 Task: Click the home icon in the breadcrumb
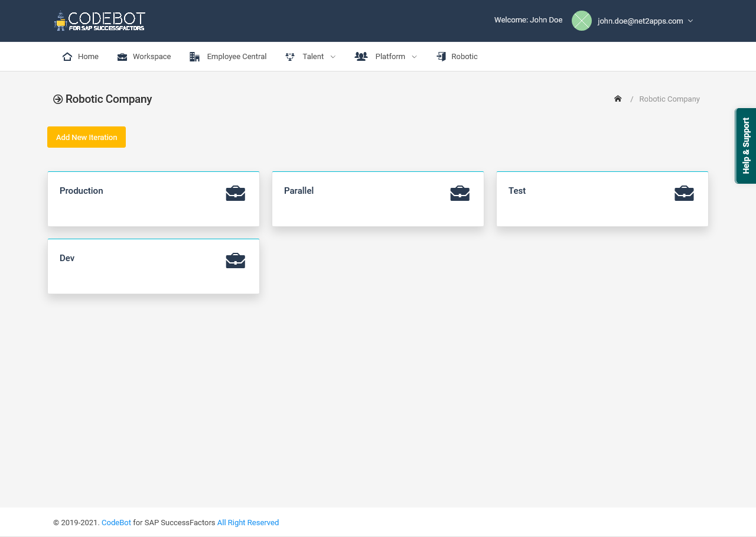click(617, 99)
